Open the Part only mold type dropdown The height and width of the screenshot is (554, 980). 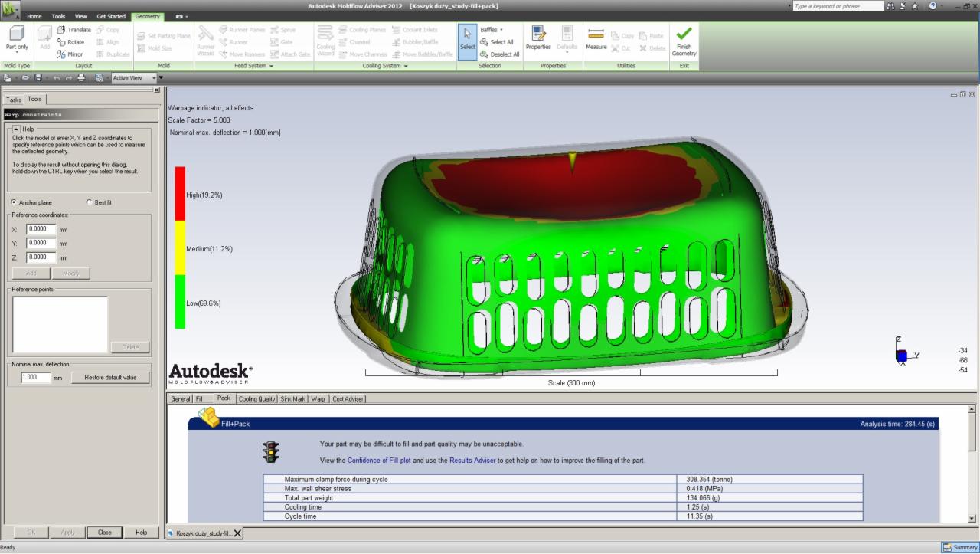(17, 53)
